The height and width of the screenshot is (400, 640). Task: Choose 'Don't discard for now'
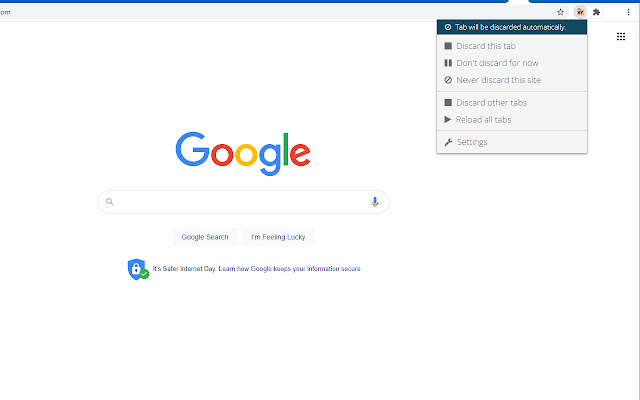pyautogui.click(x=512, y=63)
